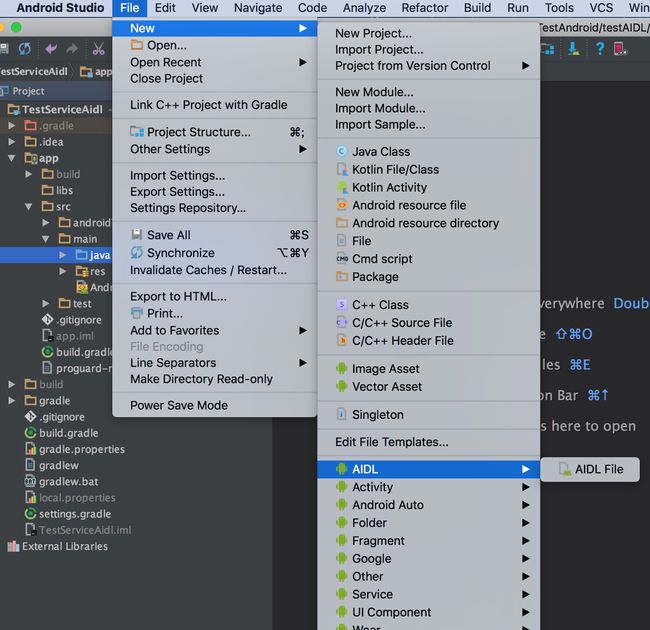Toggle Power Save Mode
The image size is (650, 630).
tap(215, 405)
